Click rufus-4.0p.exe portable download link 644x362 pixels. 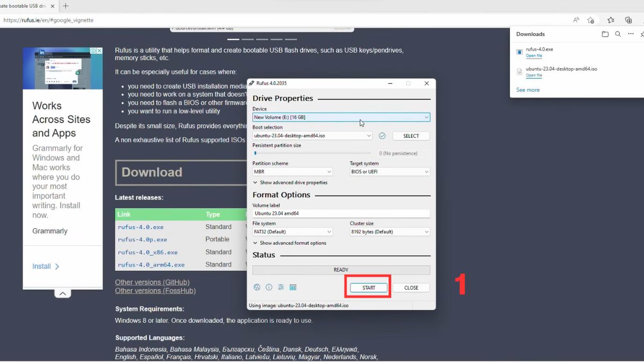pyautogui.click(x=142, y=240)
